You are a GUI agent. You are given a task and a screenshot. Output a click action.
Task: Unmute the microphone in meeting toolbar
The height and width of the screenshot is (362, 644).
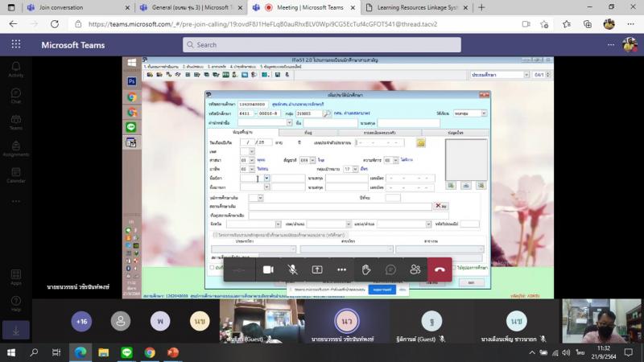pos(293,269)
